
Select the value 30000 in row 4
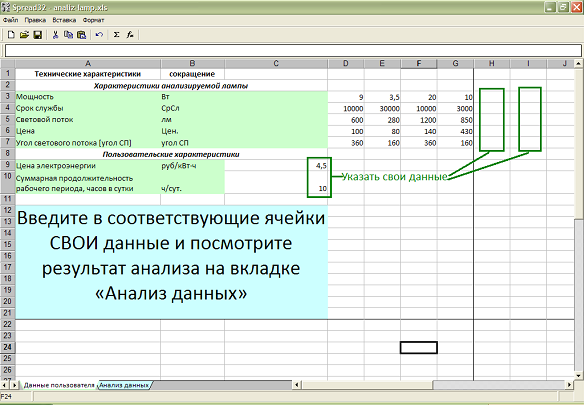click(x=382, y=109)
